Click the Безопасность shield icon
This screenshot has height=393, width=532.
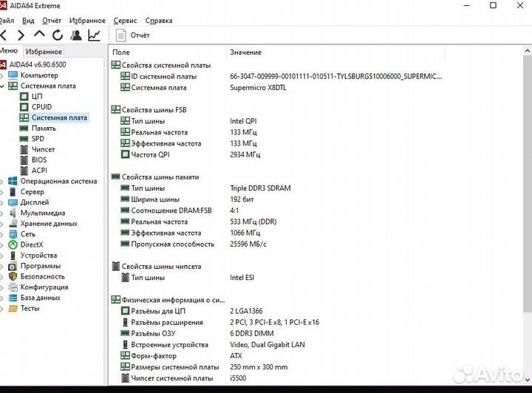pos(13,276)
